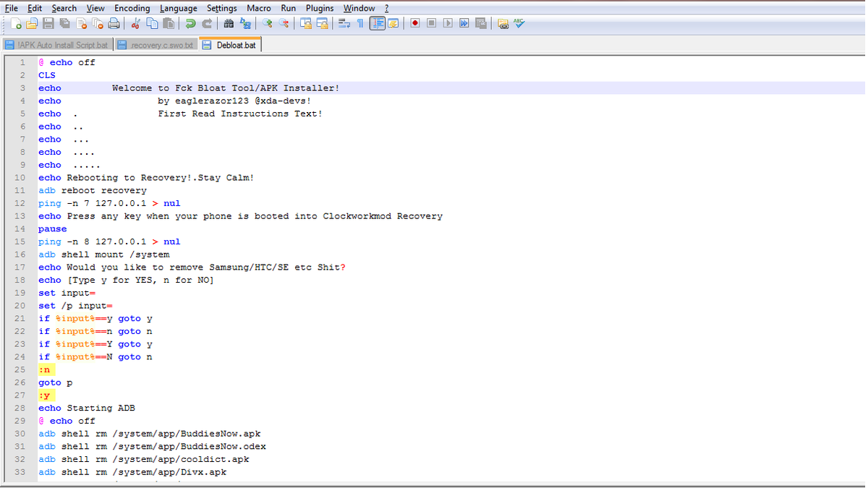Open Find with the binoculars icon
This screenshot has width=868, height=488.
coord(229,23)
